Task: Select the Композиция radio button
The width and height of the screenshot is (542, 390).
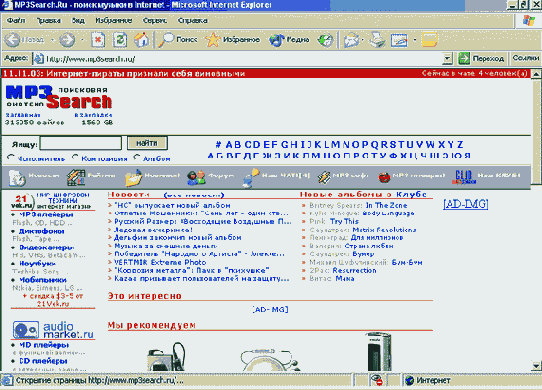Action: click(x=75, y=157)
